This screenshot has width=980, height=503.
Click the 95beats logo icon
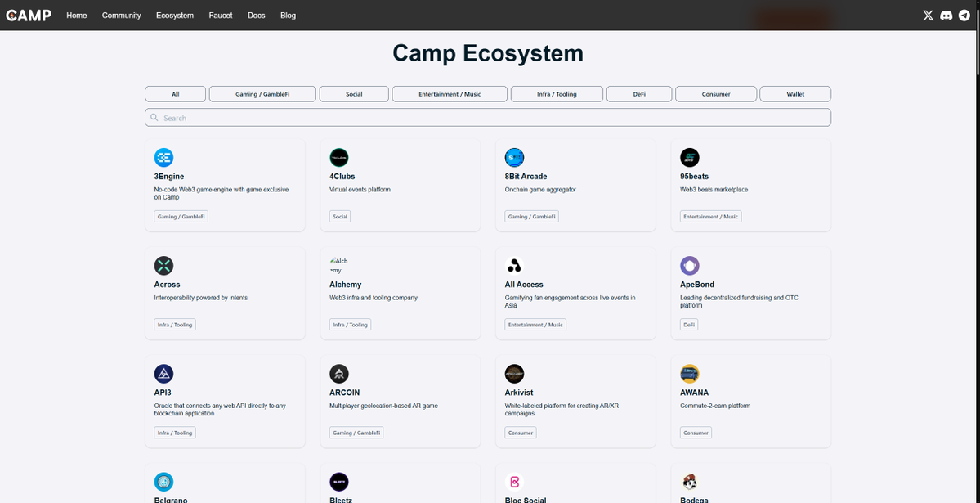[x=690, y=157]
